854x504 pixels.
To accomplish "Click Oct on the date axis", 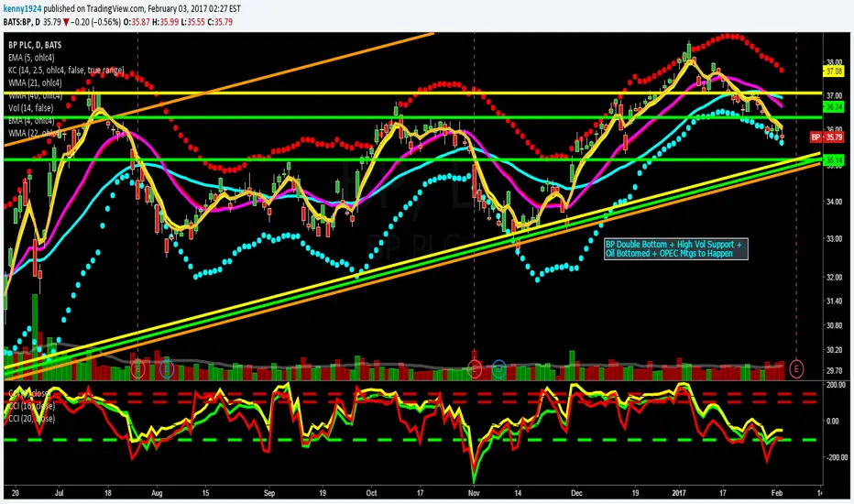I will [371, 493].
